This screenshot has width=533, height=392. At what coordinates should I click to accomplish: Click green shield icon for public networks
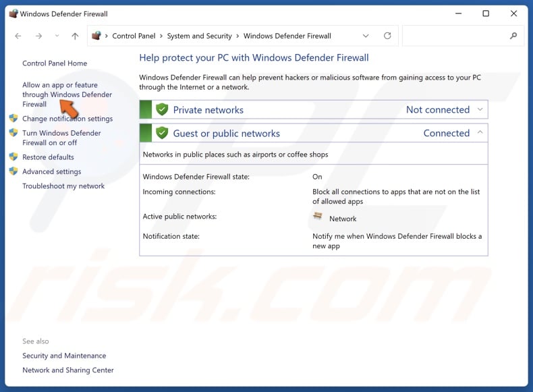(x=162, y=133)
